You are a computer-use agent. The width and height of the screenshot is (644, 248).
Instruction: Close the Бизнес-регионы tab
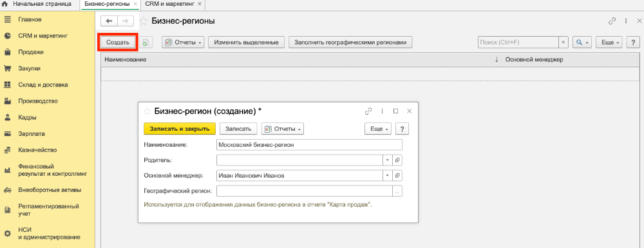(x=135, y=4)
